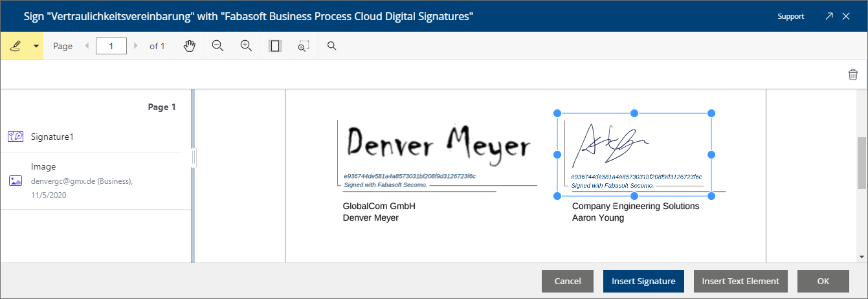
Task: Close the signing dialog
Action: [846, 16]
